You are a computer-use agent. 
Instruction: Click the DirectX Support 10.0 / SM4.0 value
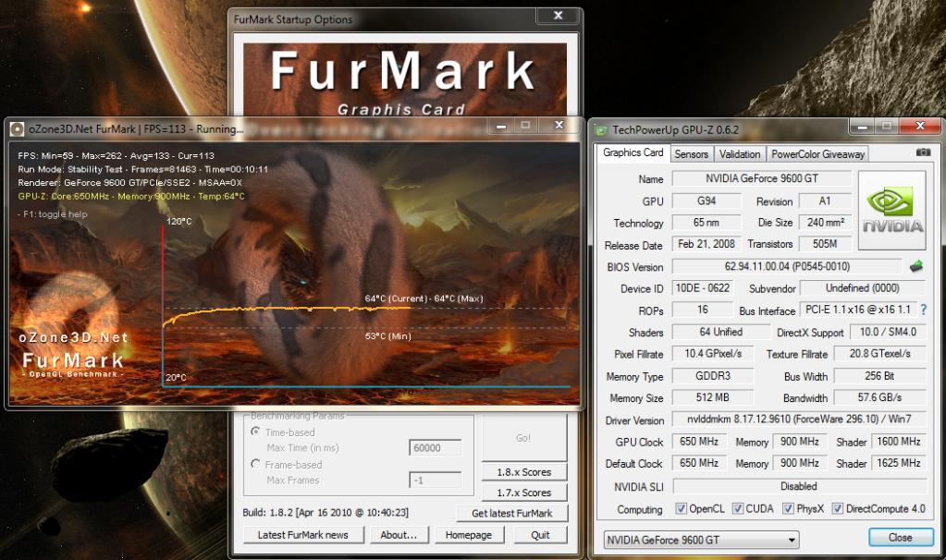click(888, 332)
